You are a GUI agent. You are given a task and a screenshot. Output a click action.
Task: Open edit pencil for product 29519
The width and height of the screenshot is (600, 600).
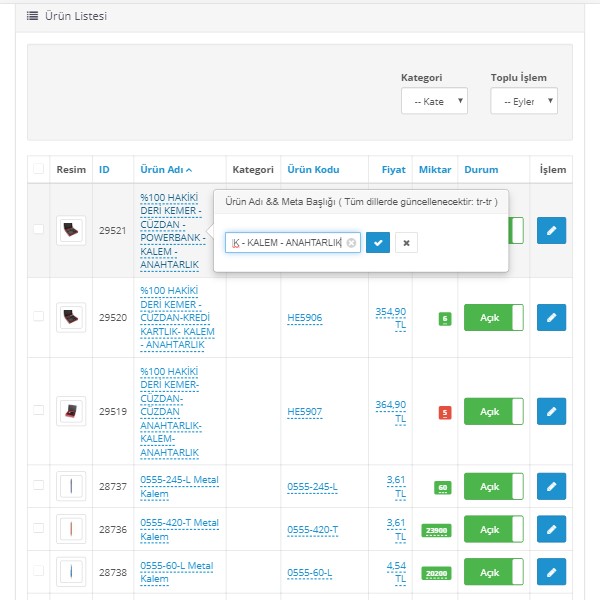[551, 411]
